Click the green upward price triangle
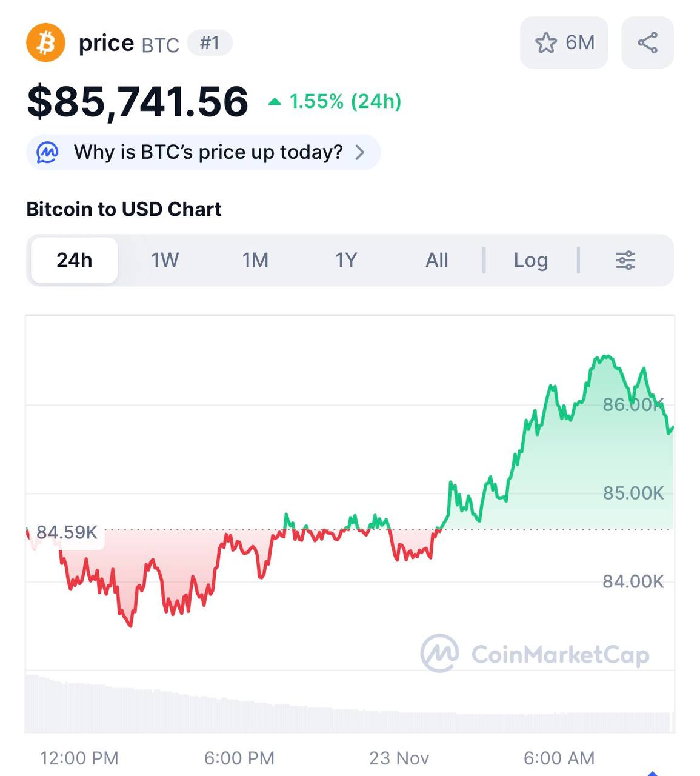This screenshot has width=700, height=776. pyautogui.click(x=275, y=102)
